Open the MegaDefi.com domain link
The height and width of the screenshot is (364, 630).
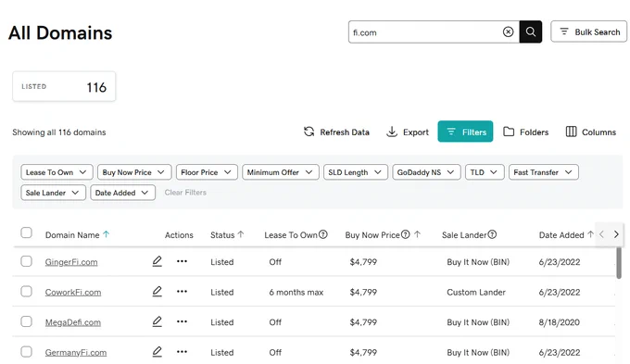(72, 322)
